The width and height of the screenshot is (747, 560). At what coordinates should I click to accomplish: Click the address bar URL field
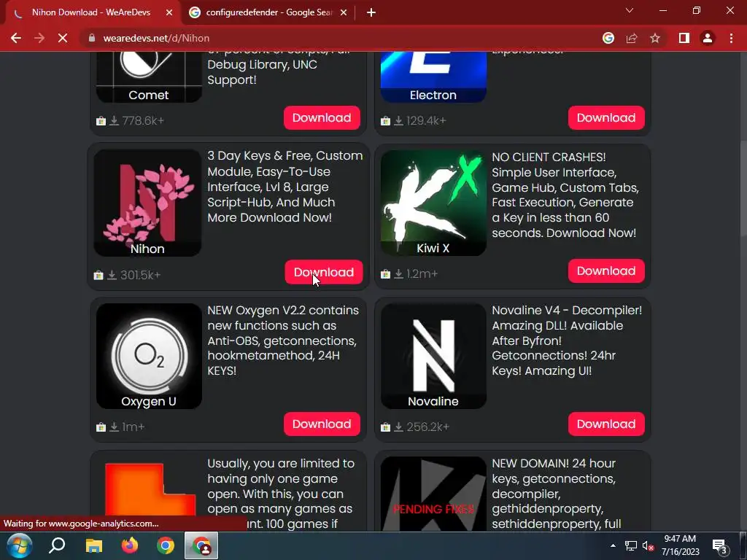click(343, 38)
